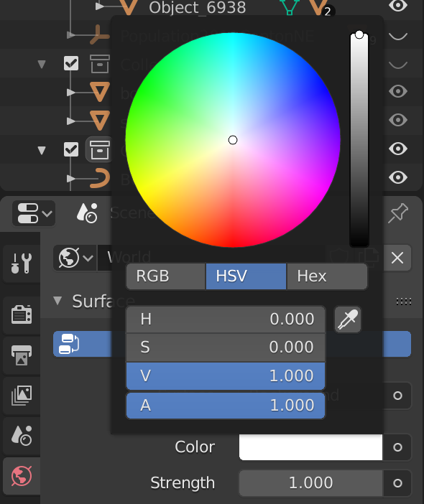
Task: Click the color wheel center point
Action: pos(233,140)
